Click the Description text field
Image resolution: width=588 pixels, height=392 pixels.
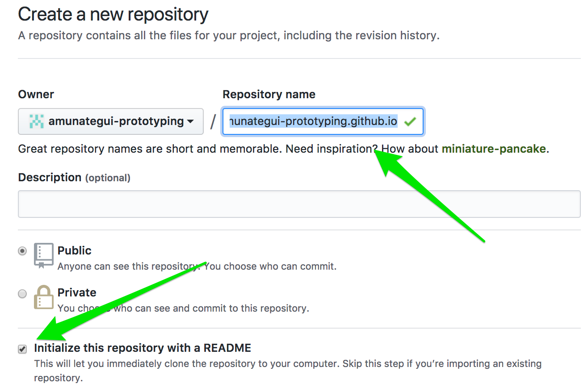coord(299,204)
